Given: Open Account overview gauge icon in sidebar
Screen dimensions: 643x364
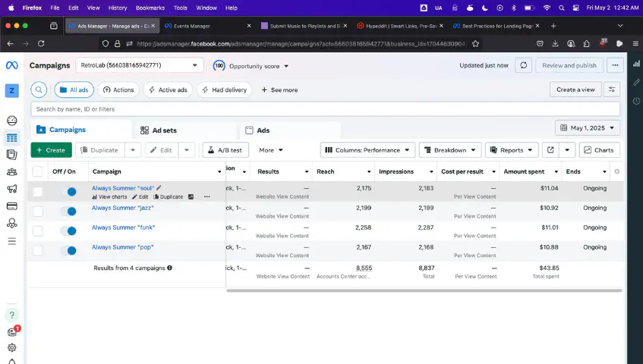Looking at the screenshot, I should point(12,121).
